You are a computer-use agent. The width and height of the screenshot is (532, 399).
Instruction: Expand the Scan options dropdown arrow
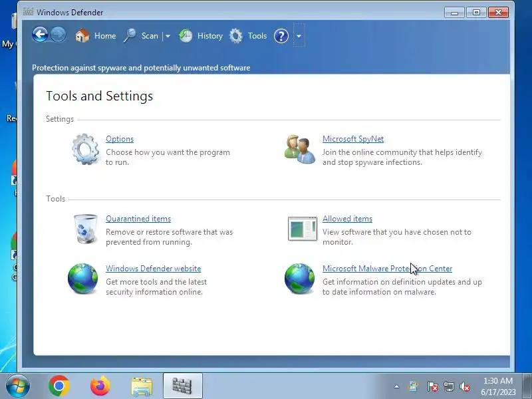tap(168, 36)
